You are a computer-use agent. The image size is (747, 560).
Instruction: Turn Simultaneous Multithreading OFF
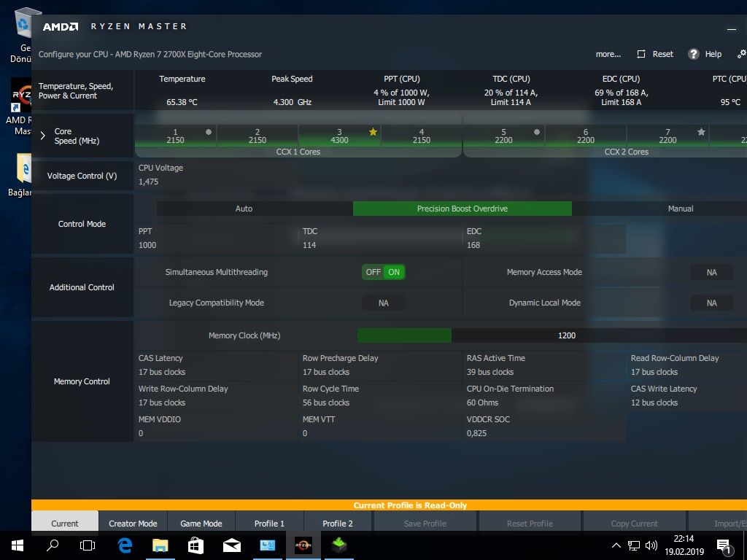[x=373, y=273]
